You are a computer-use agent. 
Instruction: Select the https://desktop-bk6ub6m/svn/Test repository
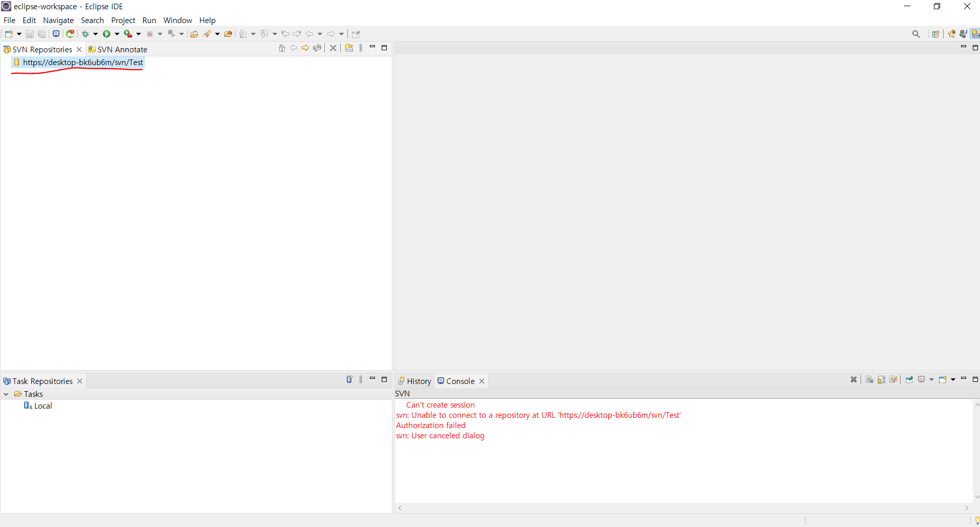pos(78,63)
